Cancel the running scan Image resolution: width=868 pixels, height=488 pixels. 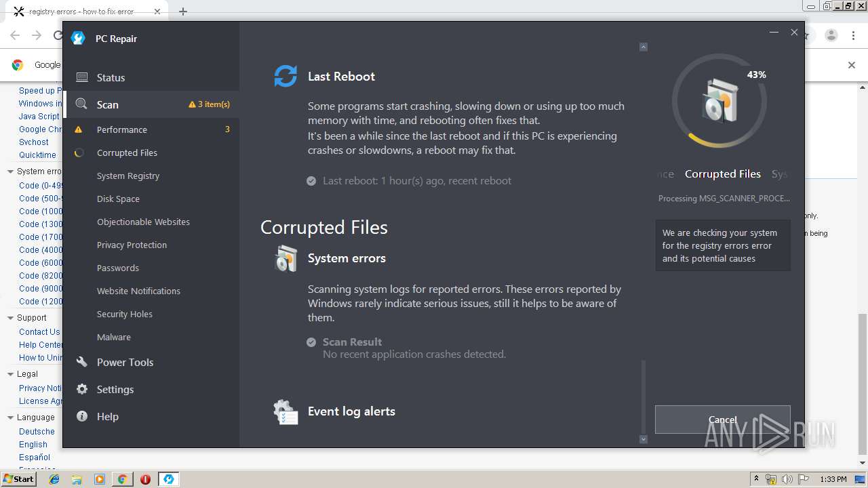(x=722, y=420)
